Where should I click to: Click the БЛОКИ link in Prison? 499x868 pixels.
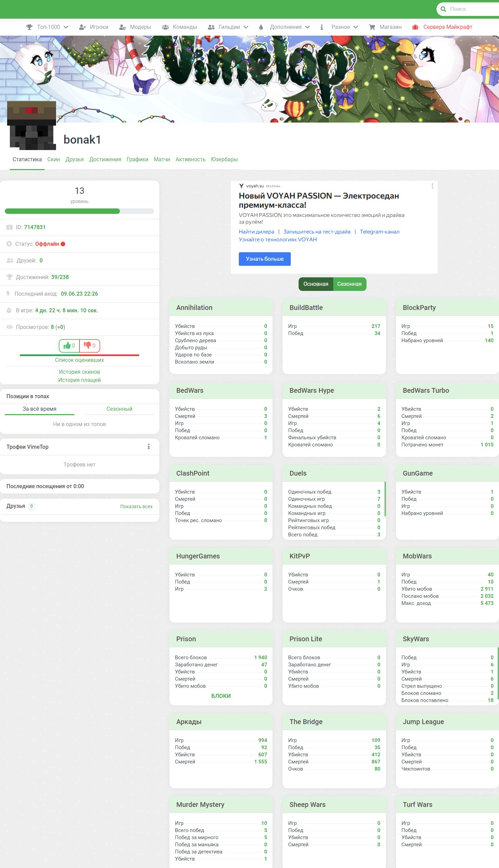click(x=221, y=696)
